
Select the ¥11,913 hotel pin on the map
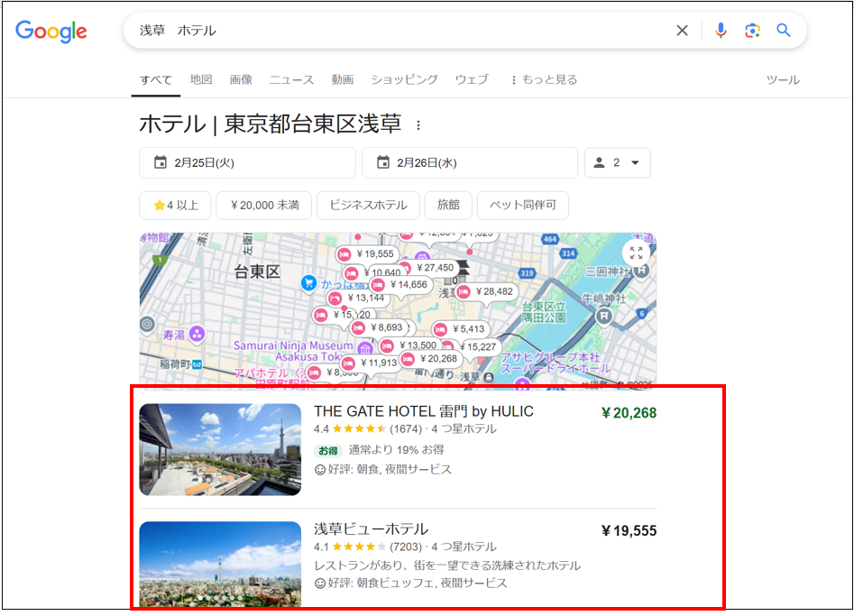point(372,363)
